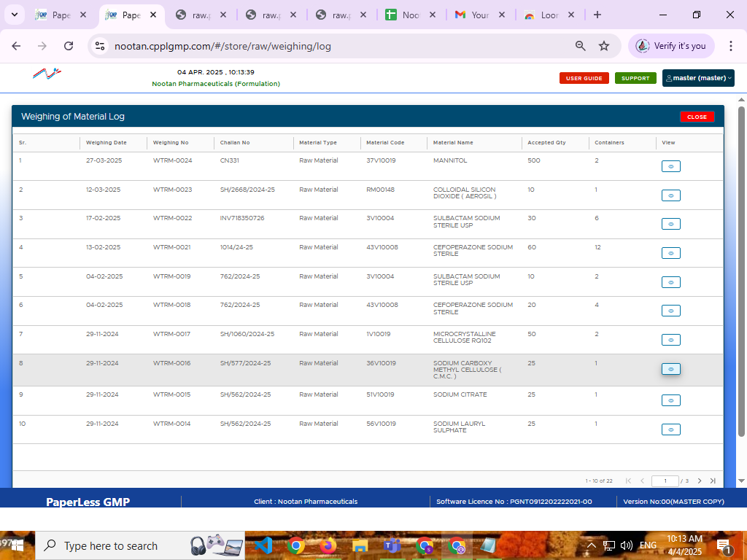This screenshot has height=560, width=747.
Task: Click the page number input field
Action: pyautogui.click(x=665, y=481)
